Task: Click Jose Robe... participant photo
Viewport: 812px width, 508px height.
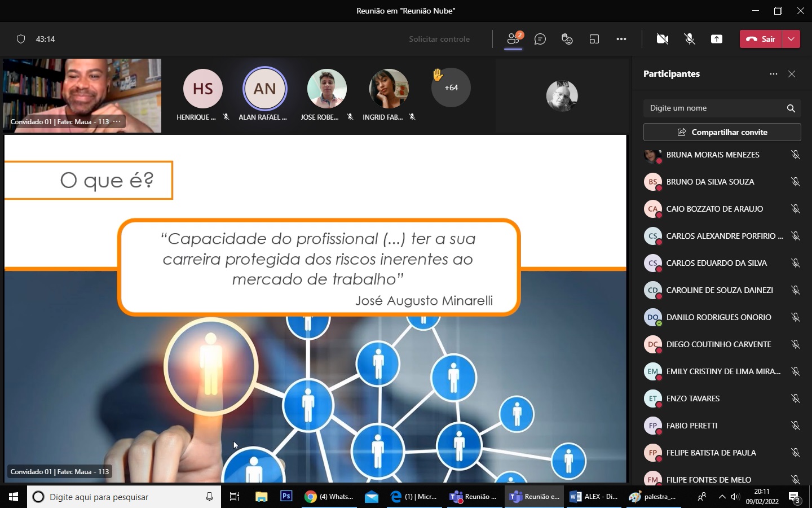Action: (x=327, y=89)
